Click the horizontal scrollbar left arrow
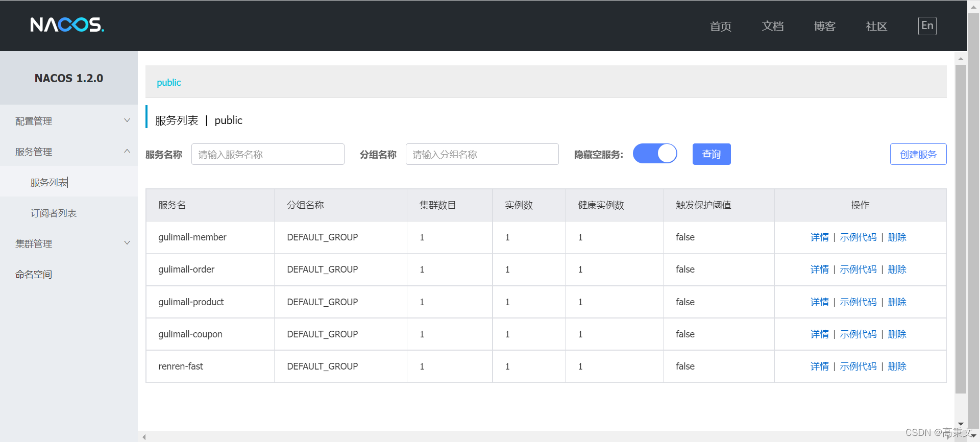This screenshot has height=442, width=980. (144, 437)
